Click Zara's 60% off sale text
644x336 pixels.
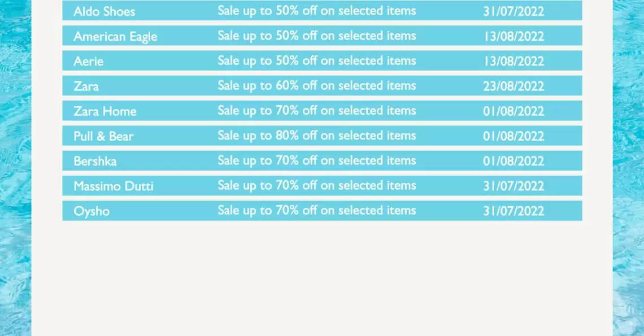(317, 85)
